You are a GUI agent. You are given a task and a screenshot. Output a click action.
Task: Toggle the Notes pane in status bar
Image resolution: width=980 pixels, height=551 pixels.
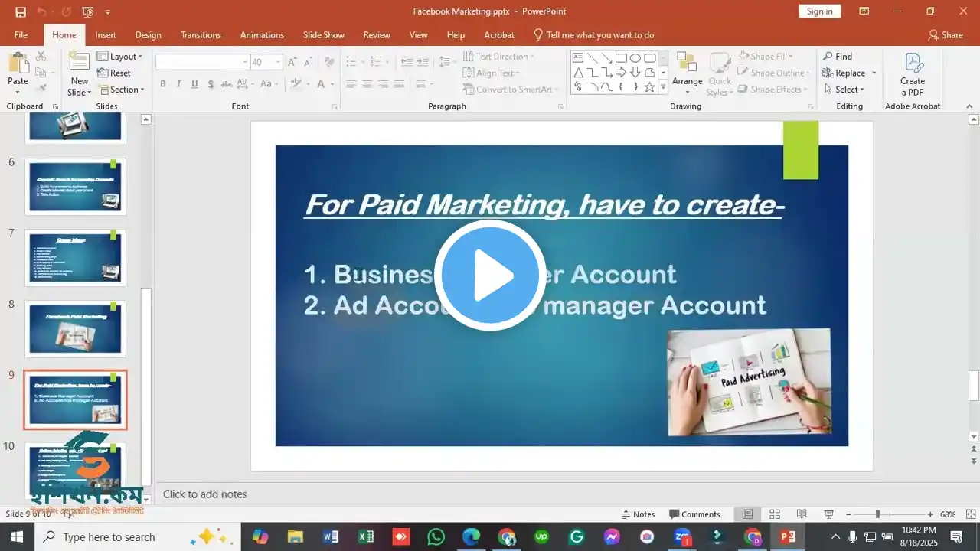(x=638, y=514)
